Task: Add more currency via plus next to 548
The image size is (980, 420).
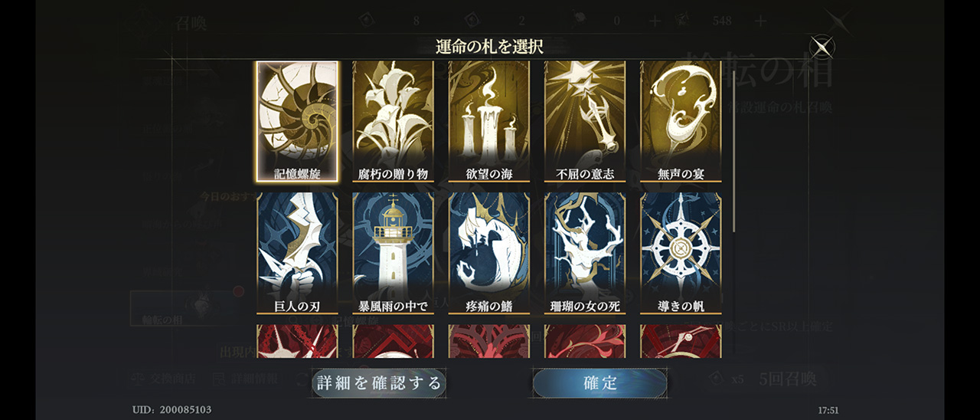Action: (x=760, y=21)
